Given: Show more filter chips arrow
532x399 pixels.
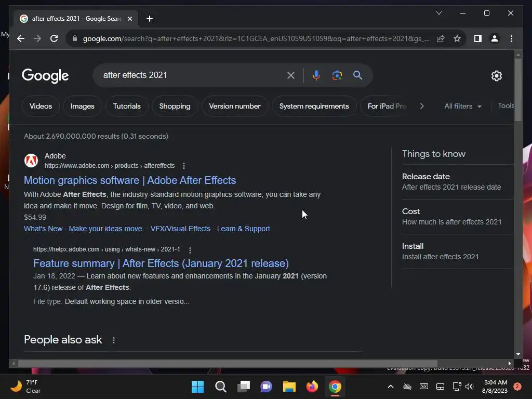Looking at the screenshot, I should [x=422, y=106].
